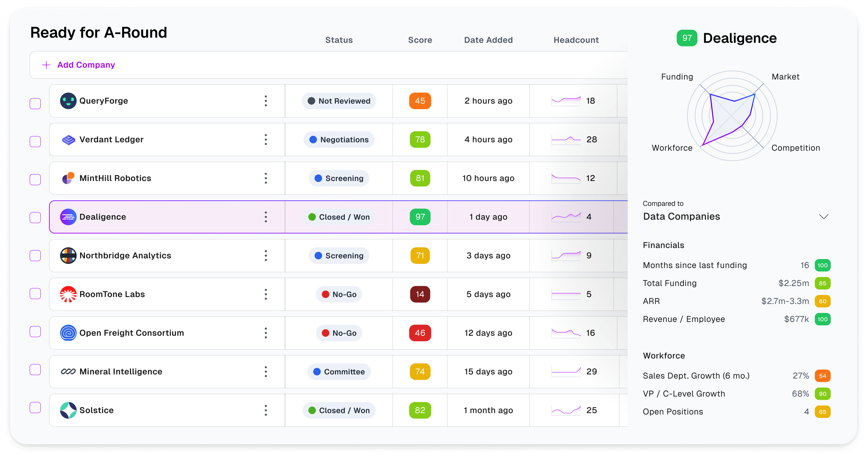Open the Solstice company name link

(x=96, y=410)
